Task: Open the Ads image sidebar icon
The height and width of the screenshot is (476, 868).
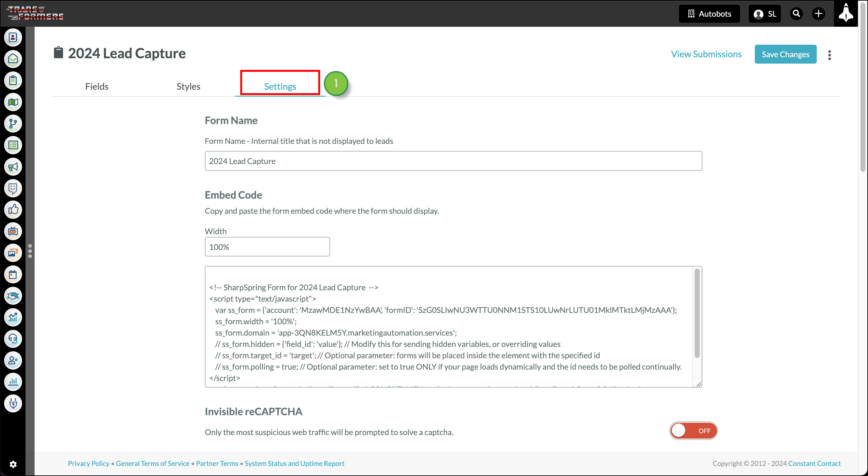Action: 13,253
